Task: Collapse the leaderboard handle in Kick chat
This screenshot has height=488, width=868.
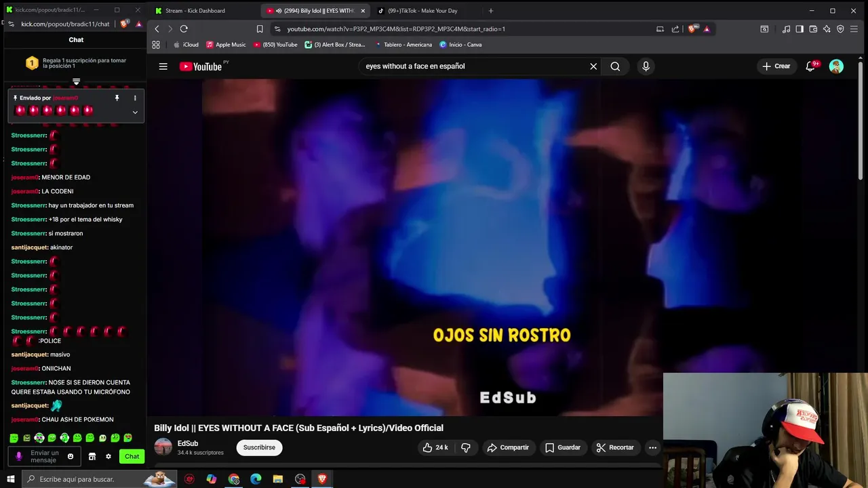Action: coord(76,82)
